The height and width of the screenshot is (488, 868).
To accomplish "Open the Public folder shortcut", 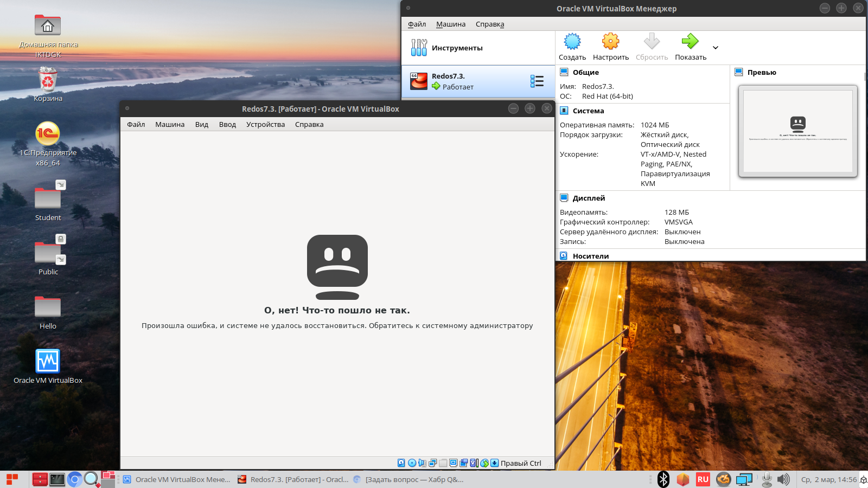I will tap(48, 255).
